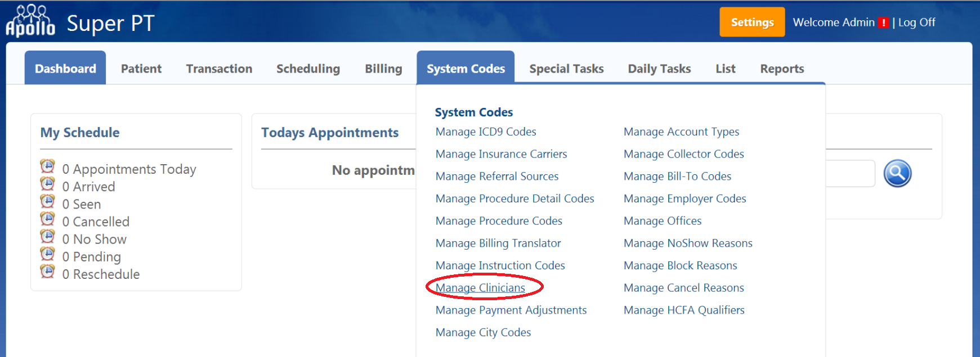
Task: Select Manage Clinicians link
Action: click(x=480, y=288)
